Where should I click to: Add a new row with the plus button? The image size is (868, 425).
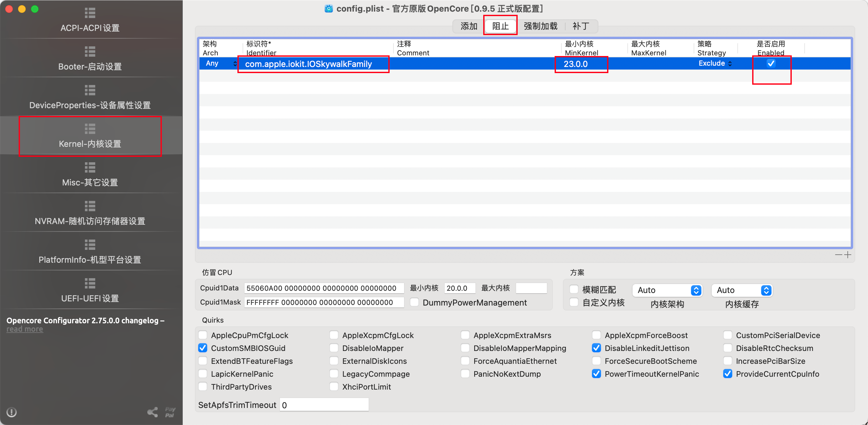tap(848, 255)
